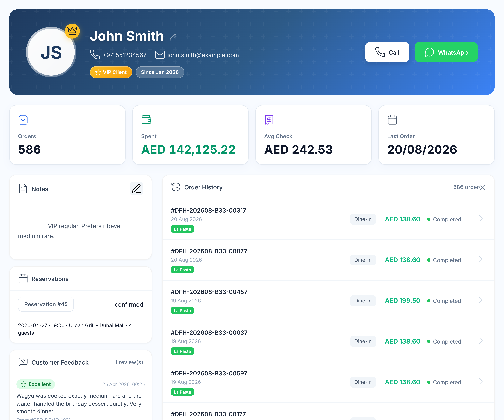Click the pencil icon beside John Smith
Screen dimensions: 504x420
click(x=173, y=37)
